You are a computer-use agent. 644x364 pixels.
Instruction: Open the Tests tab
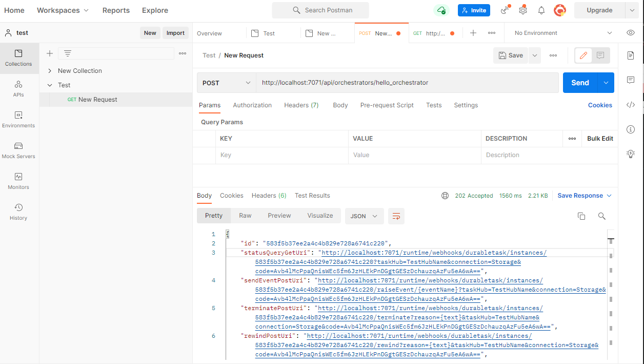[434, 105]
